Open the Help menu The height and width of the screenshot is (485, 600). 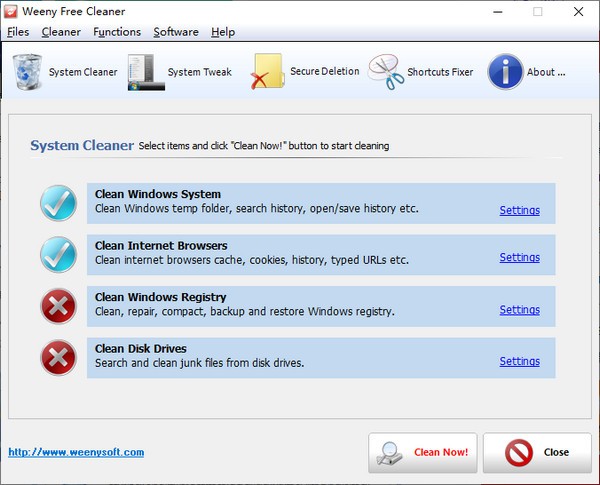click(x=223, y=32)
